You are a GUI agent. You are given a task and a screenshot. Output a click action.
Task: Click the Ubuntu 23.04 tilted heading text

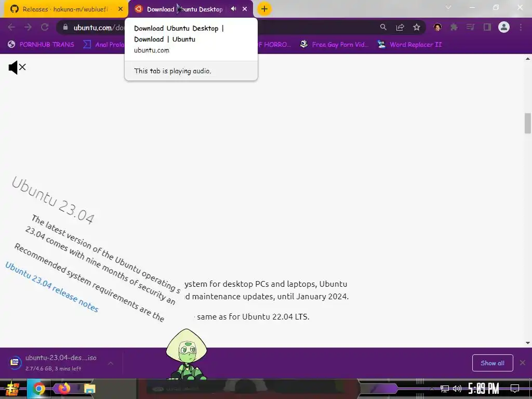click(52, 201)
